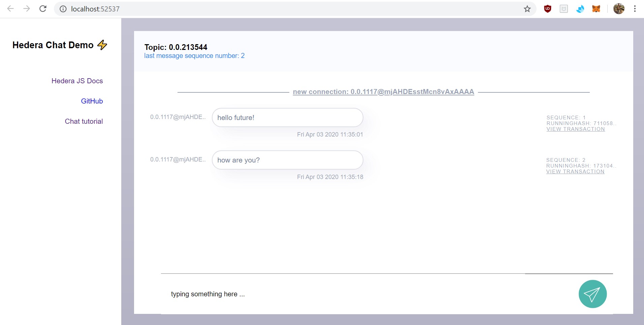Bookmark this page with the star icon

[527, 9]
